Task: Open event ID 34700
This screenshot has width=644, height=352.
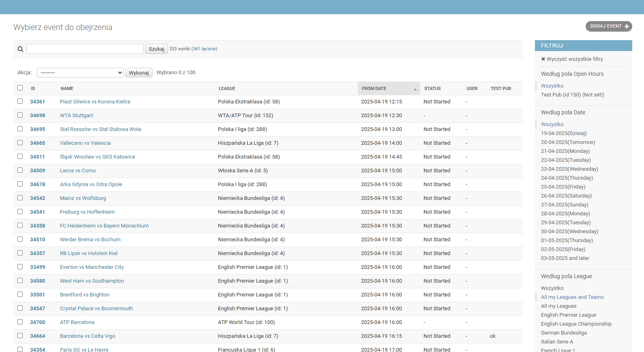Action: 37,322
